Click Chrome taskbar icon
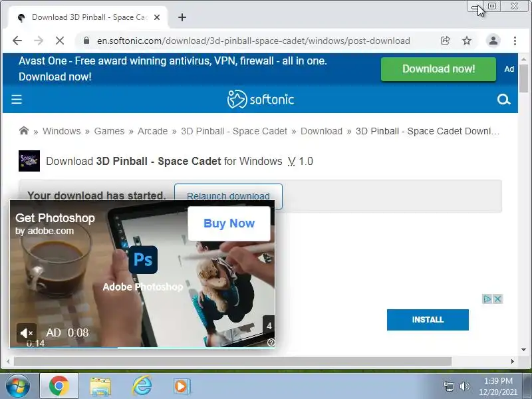 pyautogui.click(x=59, y=386)
